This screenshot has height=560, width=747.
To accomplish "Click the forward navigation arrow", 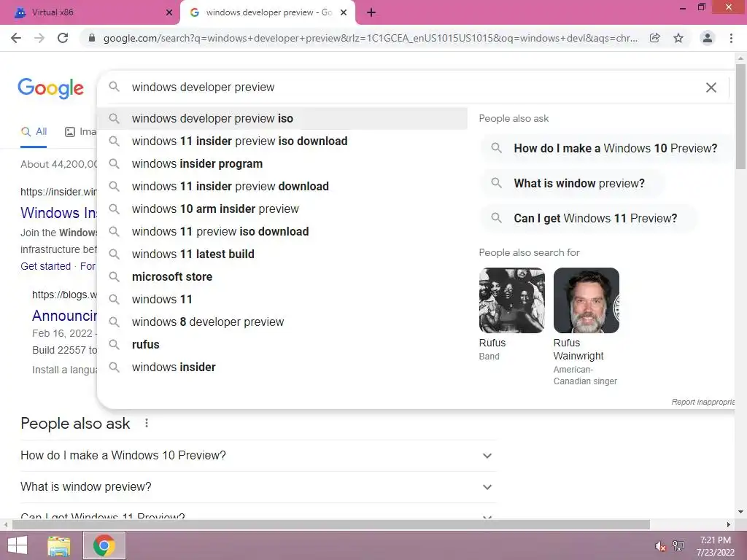I will pos(39,38).
